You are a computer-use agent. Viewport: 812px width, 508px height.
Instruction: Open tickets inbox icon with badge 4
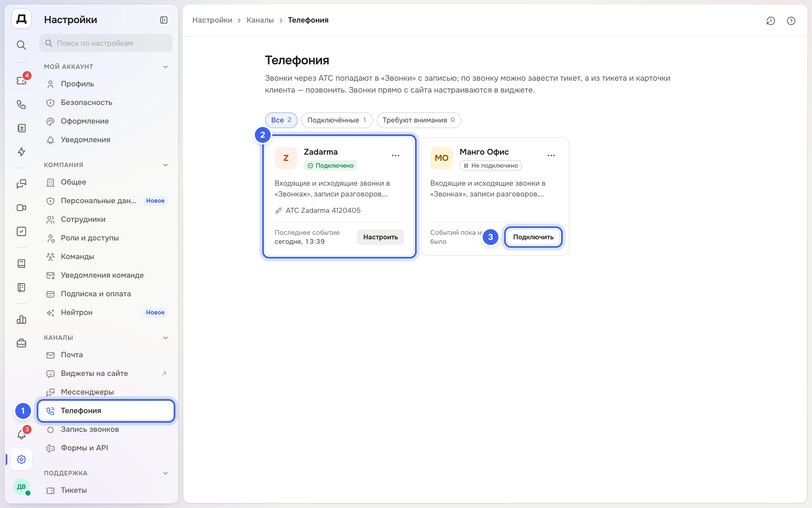click(x=21, y=80)
